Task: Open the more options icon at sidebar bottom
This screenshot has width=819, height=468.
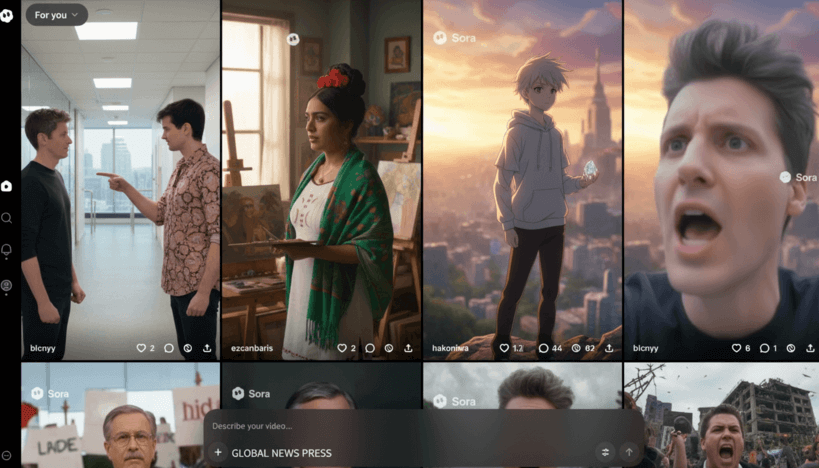Action: pyautogui.click(x=7, y=456)
